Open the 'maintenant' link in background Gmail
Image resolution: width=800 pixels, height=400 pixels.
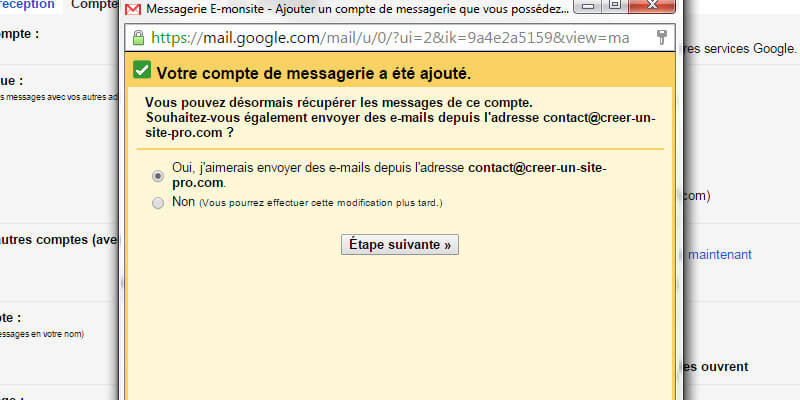tap(719, 254)
